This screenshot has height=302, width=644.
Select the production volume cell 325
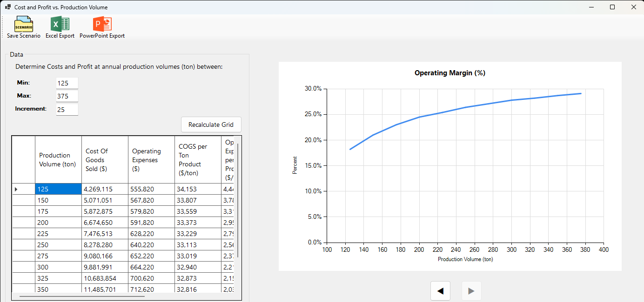(x=58, y=278)
